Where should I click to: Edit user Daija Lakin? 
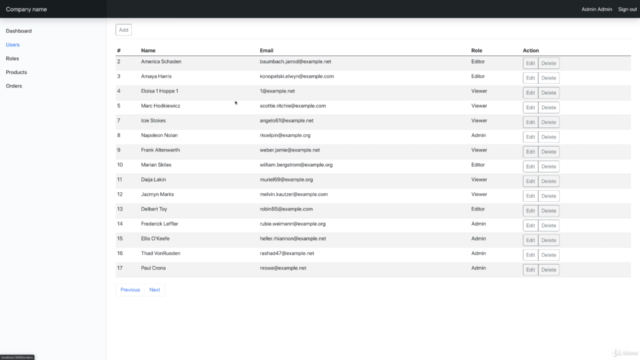[530, 181]
